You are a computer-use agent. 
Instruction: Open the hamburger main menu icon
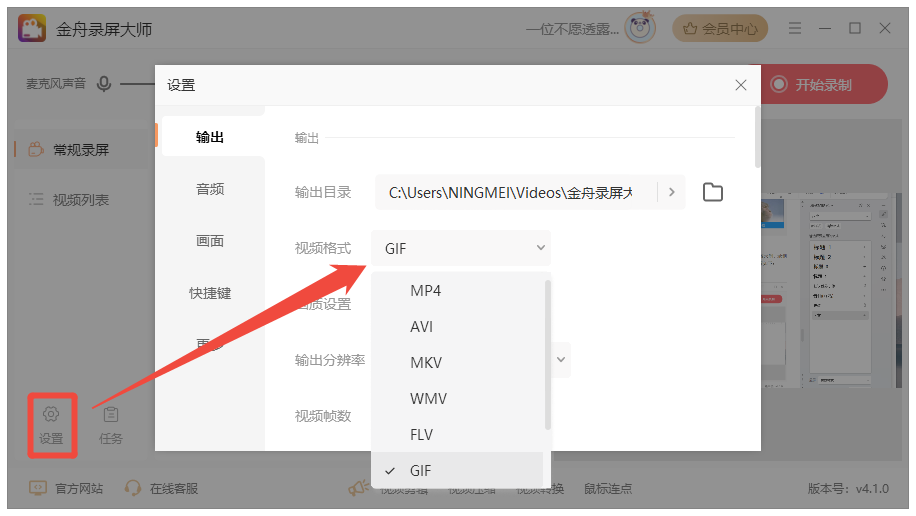click(x=794, y=28)
